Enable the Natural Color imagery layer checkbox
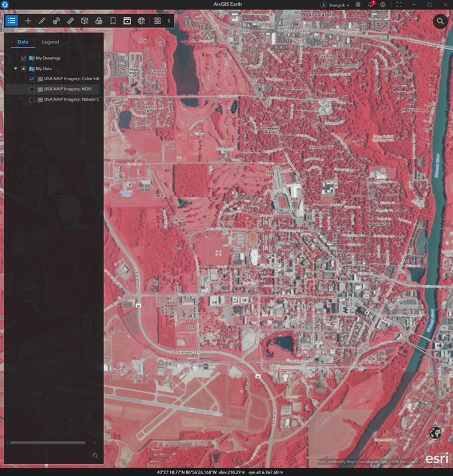The width and height of the screenshot is (453, 476). (x=32, y=100)
